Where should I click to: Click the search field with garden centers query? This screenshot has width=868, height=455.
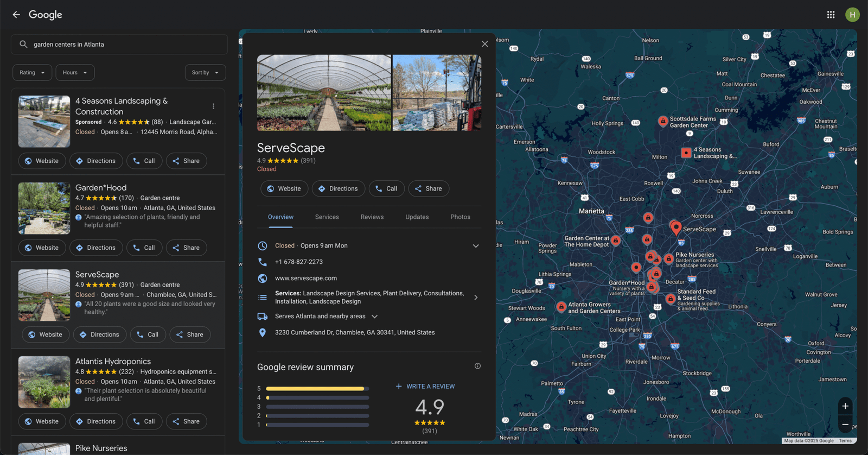119,45
